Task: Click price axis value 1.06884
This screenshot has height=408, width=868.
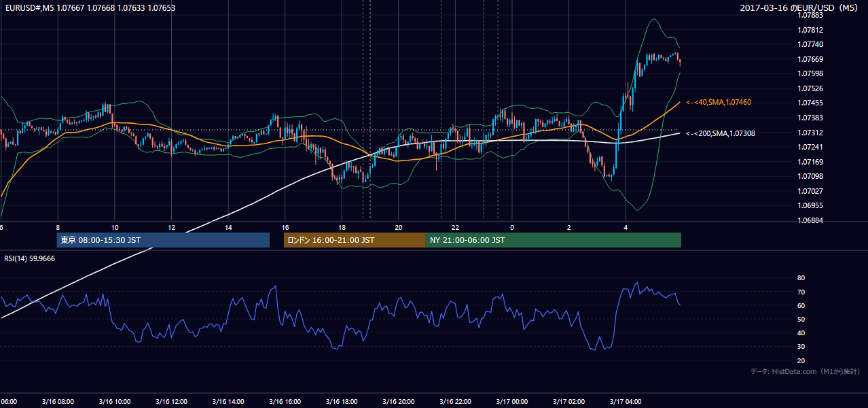Action: [811, 220]
